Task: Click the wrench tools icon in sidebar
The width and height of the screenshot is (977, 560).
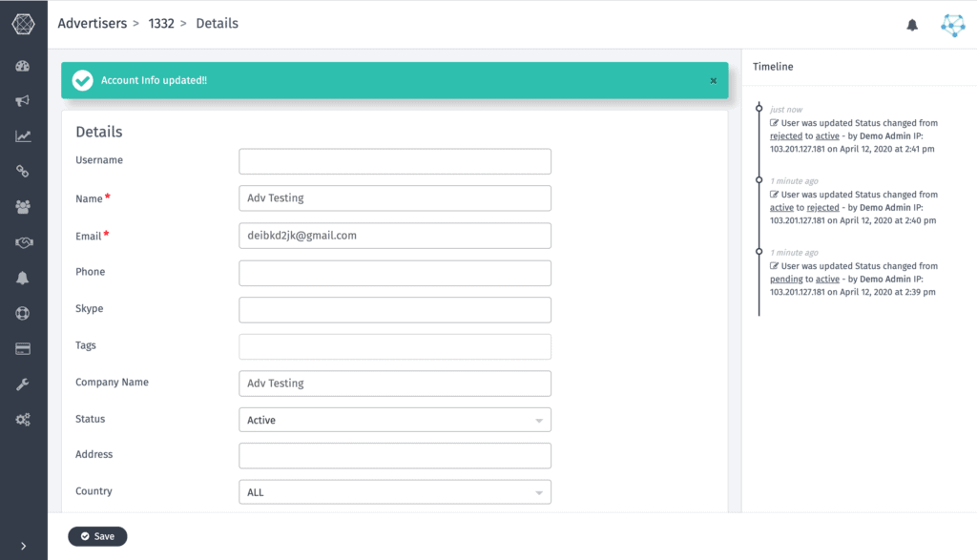Action: pos(23,384)
